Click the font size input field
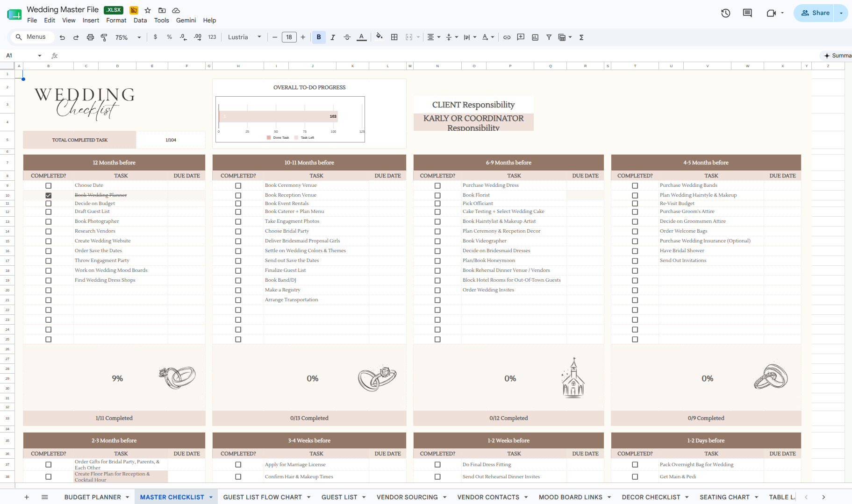Image resolution: width=852 pixels, height=504 pixels. coord(289,37)
